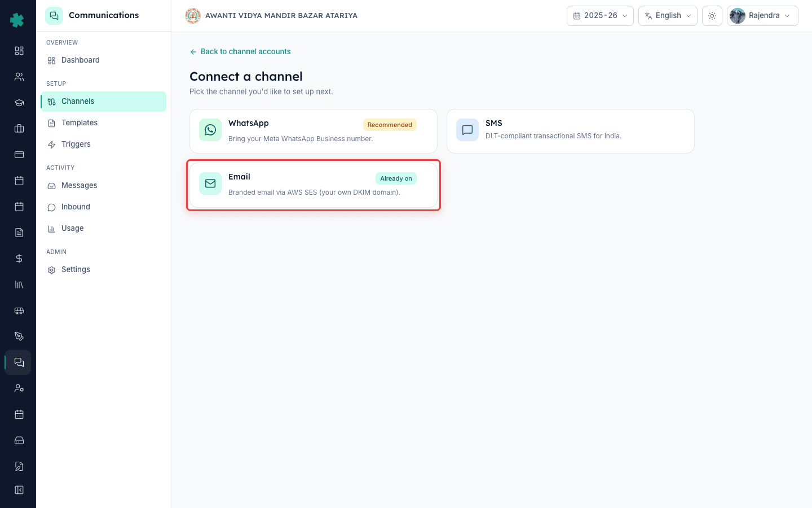This screenshot has height=508, width=812.
Task: Open the Rajendra user menu
Action: pyautogui.click(x=762, y=16)
